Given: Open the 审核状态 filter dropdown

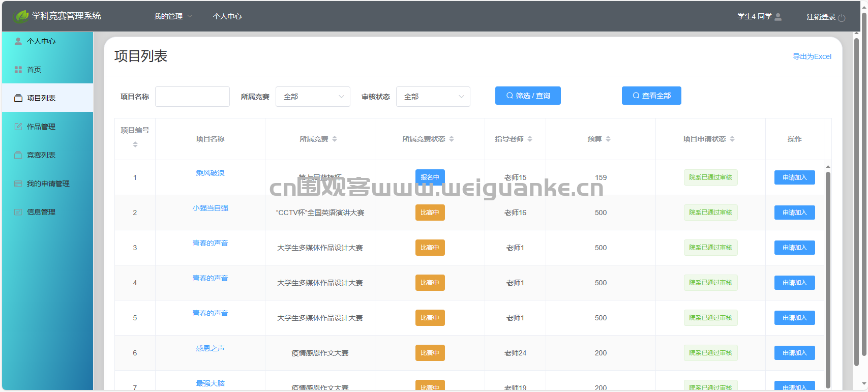Looking at the screenshot, I should pos(433,97).
